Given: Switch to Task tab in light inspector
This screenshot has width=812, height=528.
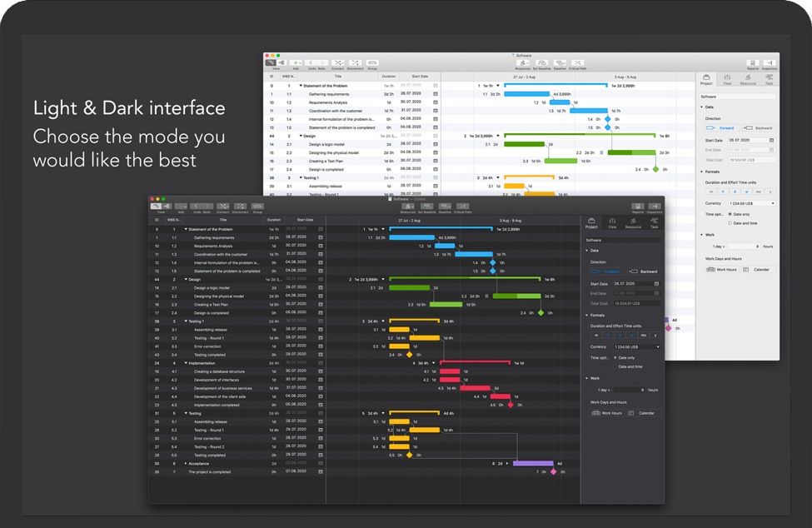Looking at the screenshot, I should pyautogui.click(x=769, y=79).
